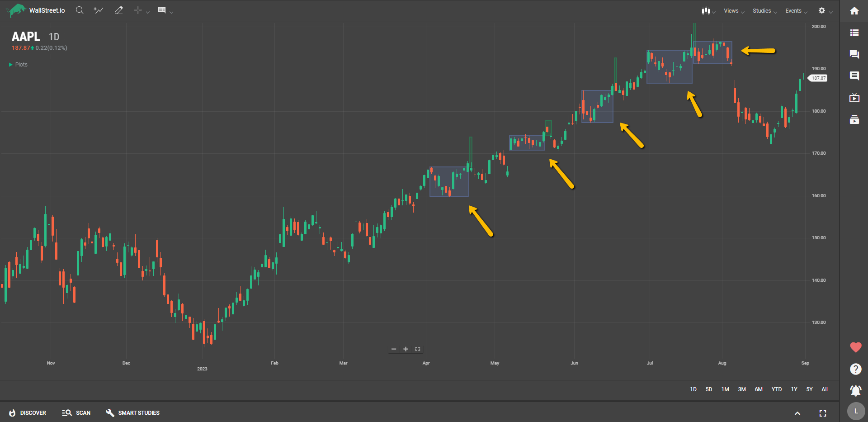Expand the bottom panel with up chevron
The height and width of the screenshot is (422, 868).
coord(797,413)
